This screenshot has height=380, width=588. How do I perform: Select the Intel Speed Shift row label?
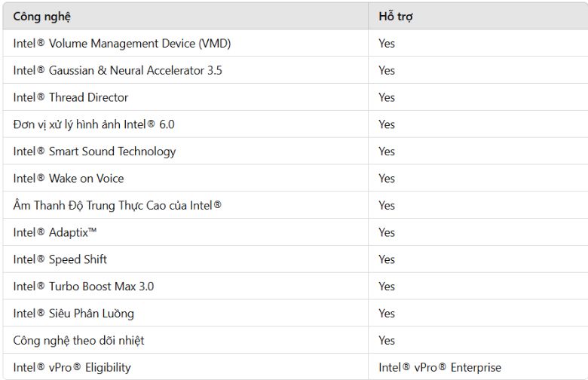pos(60,259)
